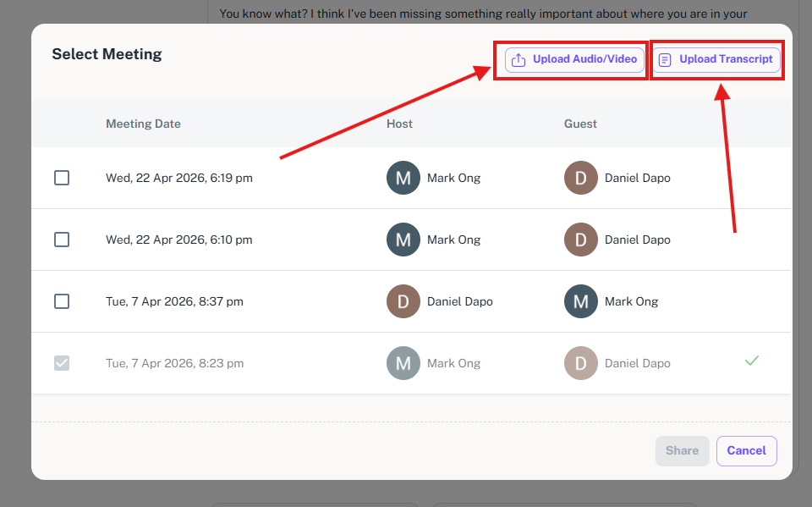Toggle the checked 8:23 pm meeting checkbox
This screenshot has width=812, height=507.
tap(62, 363)
